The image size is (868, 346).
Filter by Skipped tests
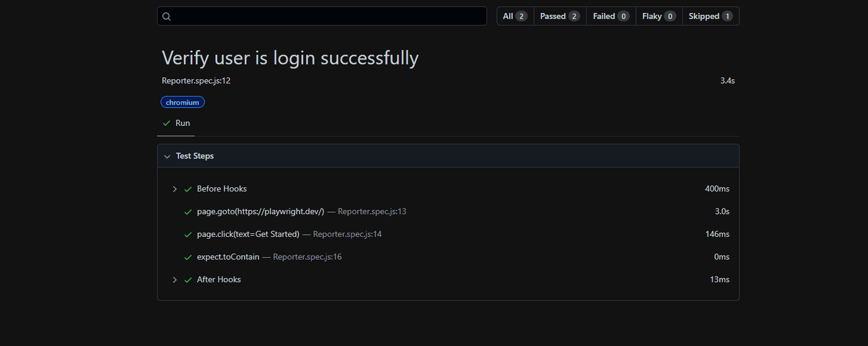pyautogui.click(x=711, y=16)
